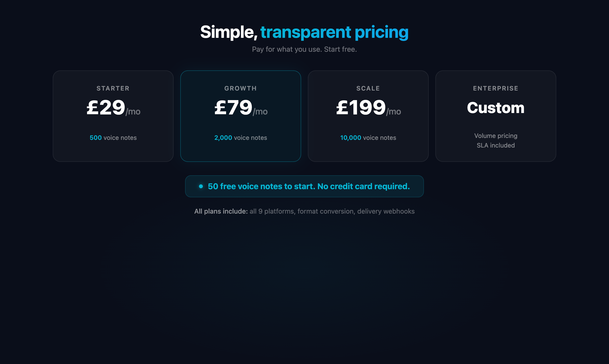Click the SLA included text

[x=496, y=145]
